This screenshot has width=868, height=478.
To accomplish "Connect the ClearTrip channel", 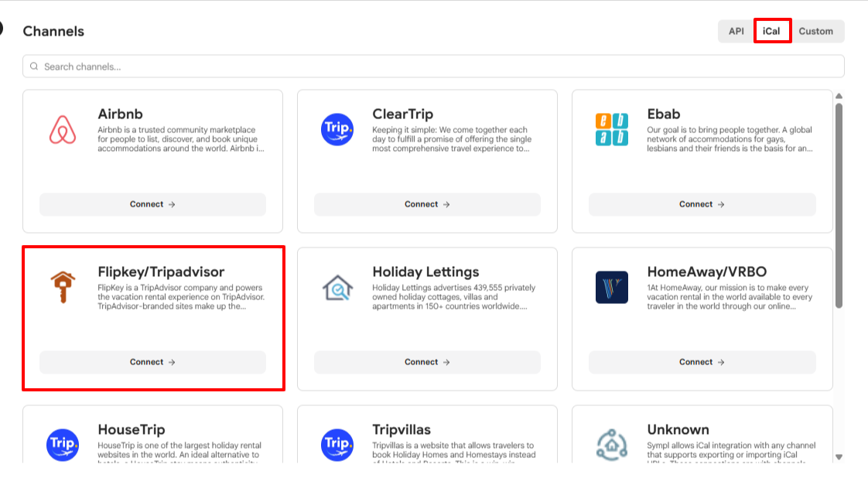I will point(427,204).
